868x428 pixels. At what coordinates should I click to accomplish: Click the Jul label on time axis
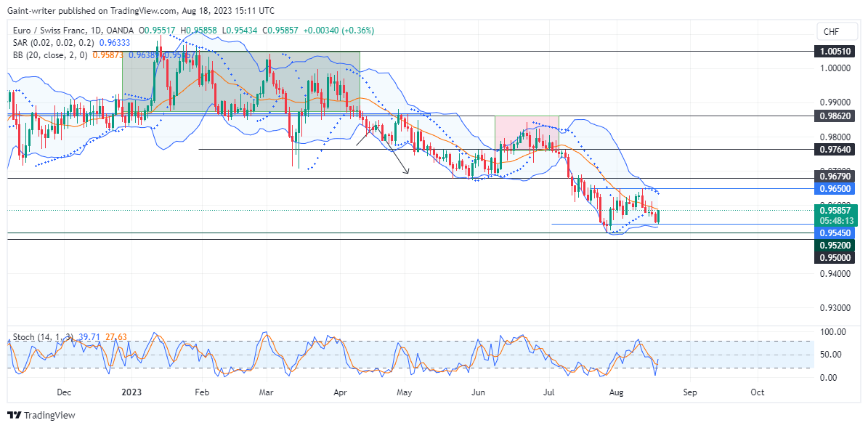[548, 392]
